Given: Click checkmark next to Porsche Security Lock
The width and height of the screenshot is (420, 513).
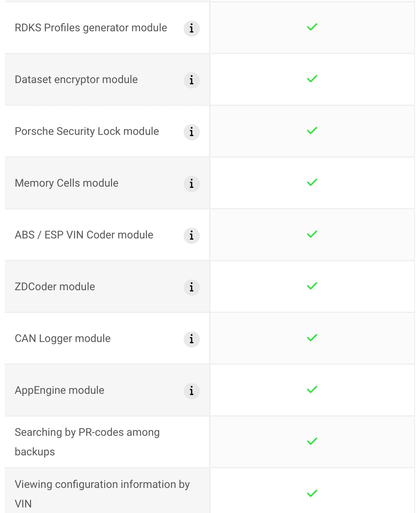Looking at the screenshot, I should coord(312,131).
